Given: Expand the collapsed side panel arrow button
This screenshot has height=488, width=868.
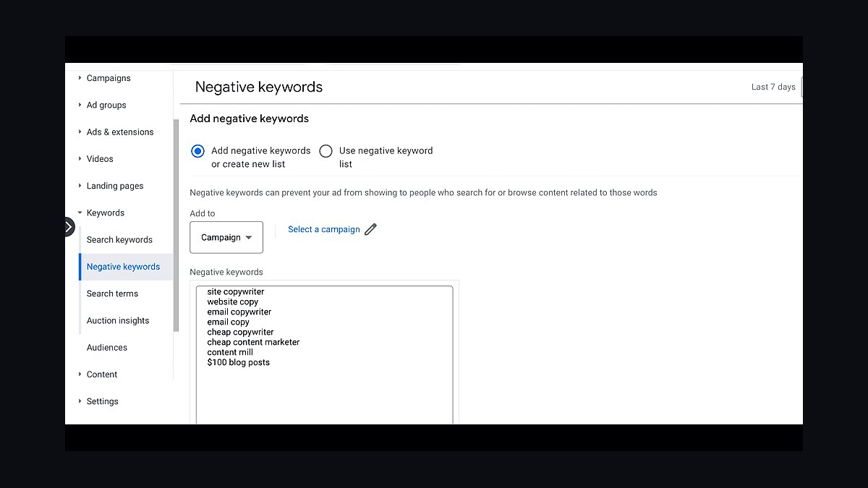Looking at the screenshot, I should pyautogui.click(x=68, y=227).
